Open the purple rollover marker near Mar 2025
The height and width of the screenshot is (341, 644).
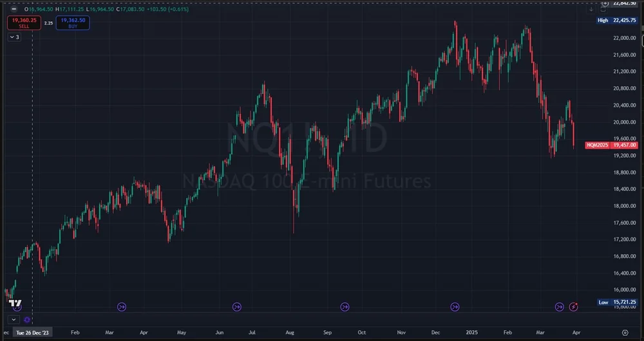[560, 306]
